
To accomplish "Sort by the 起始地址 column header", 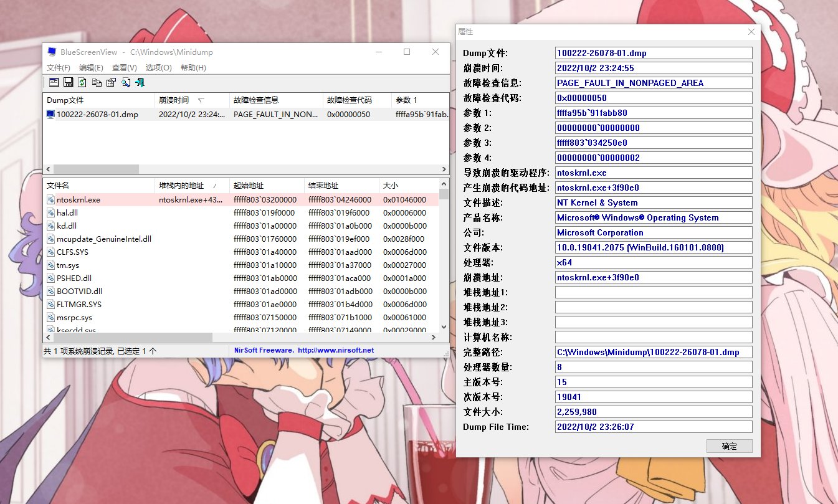I will (266, 186).
